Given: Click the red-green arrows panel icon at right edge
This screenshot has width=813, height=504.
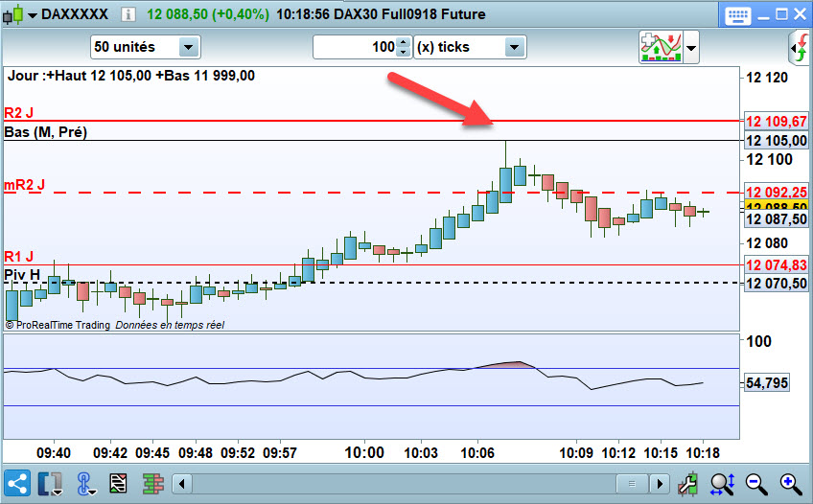Looking at the screenshot, I should (x=801, y=47).
